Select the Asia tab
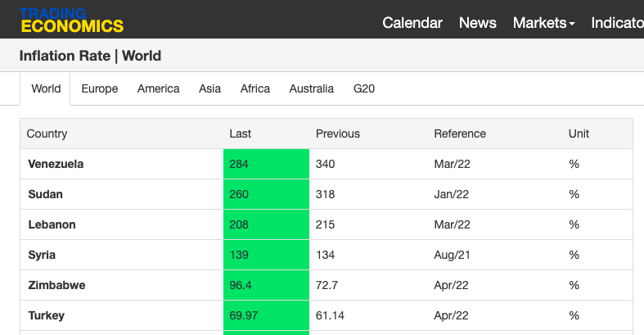Image resolution: width=644 pixels, height=335 pixels. 209,88
